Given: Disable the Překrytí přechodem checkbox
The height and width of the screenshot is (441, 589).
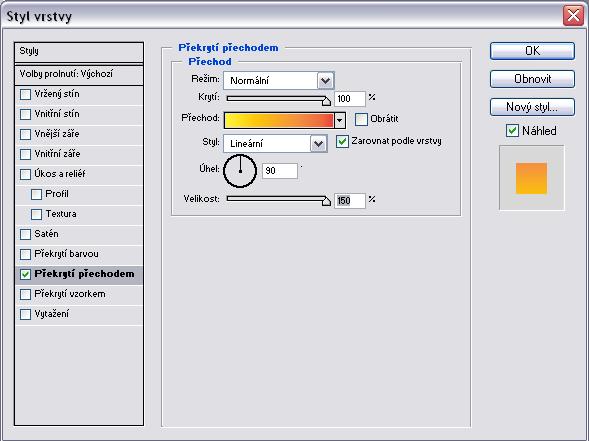Looking at the screenshot, I should pos(25,274).
